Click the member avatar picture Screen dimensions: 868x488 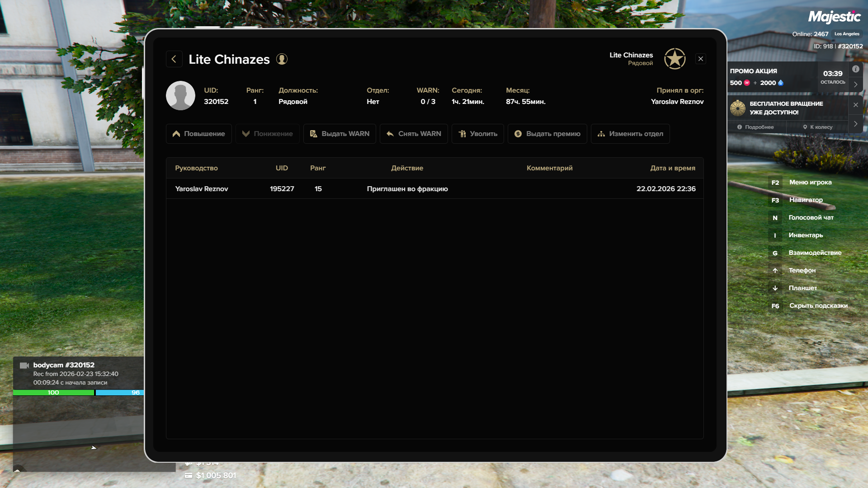pyautogui.click(x=180, y=96)
